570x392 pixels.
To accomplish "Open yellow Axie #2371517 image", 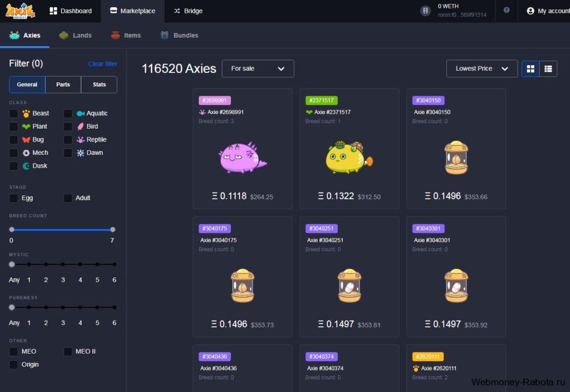I will pos(350,156).
